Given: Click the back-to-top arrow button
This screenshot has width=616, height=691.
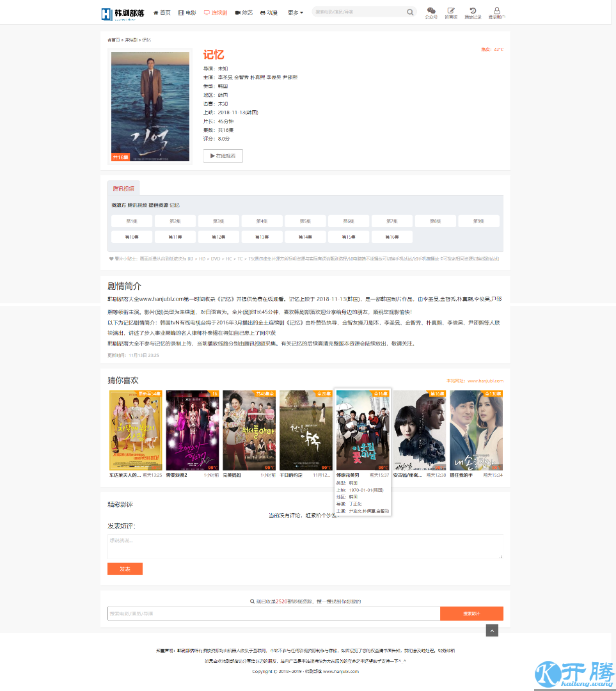Looking at the screenshot, I should [492, 631].
